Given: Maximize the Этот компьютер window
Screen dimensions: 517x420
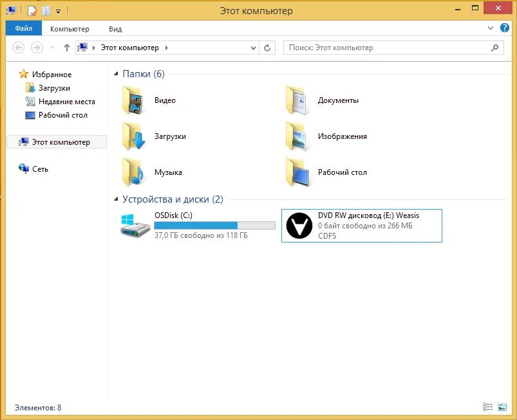Looking at the screenshot, I should pos(475,8).
